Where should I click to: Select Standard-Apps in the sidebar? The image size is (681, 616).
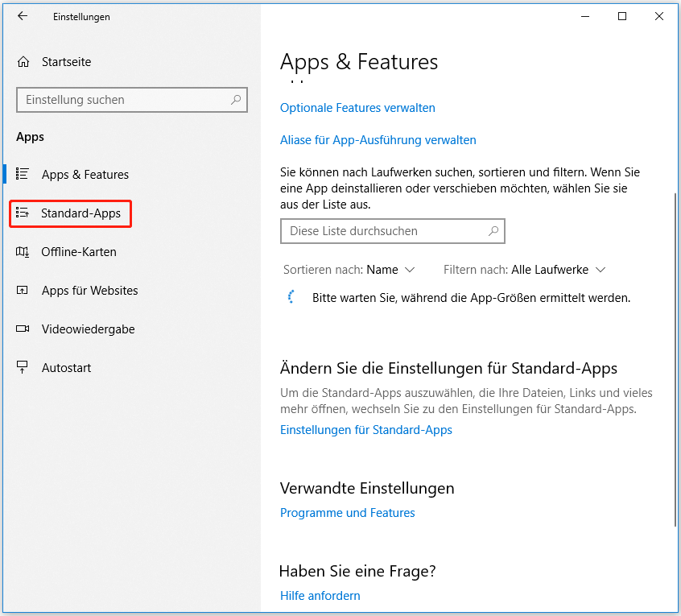tap(80, 213)
